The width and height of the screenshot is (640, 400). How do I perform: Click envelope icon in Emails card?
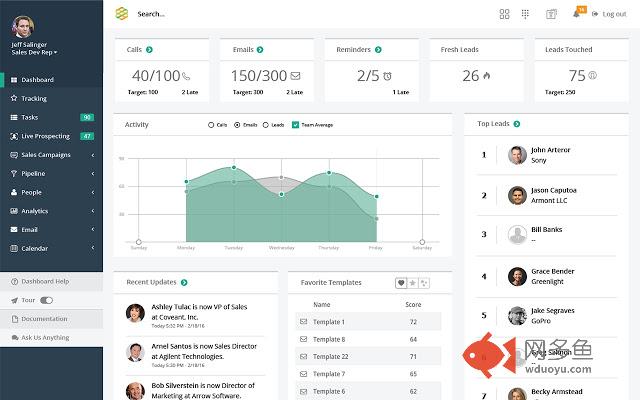(296, 76)
